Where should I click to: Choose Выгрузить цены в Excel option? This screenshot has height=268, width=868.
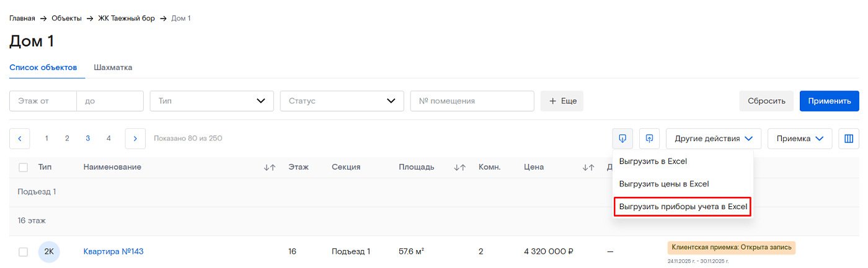coord(663,184)
